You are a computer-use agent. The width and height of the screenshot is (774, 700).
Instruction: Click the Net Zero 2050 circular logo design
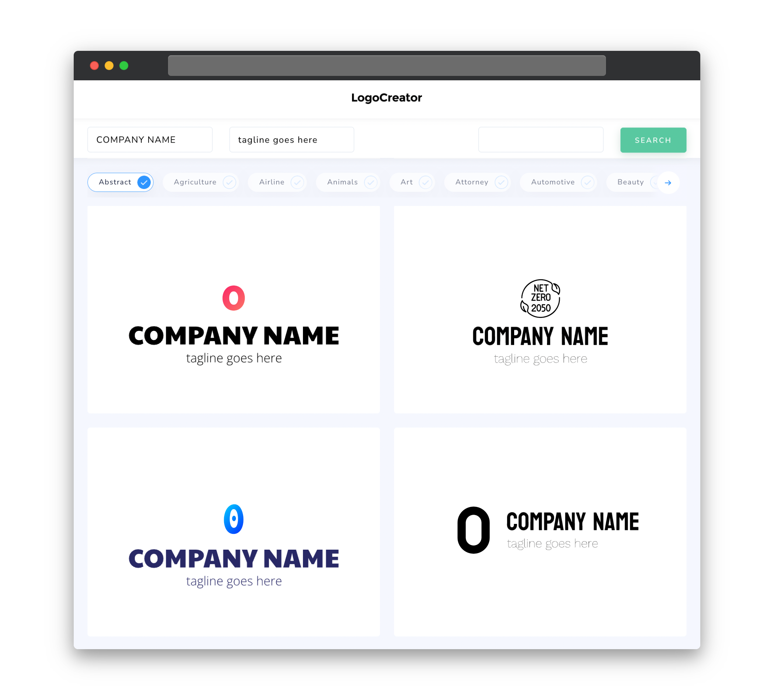coord(539,297)
